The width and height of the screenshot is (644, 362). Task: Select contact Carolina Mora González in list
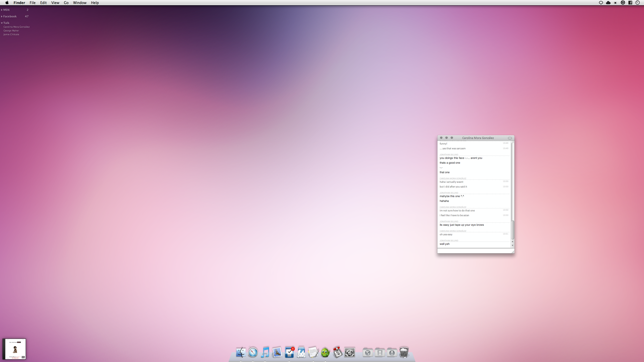(x=16, y=27)
